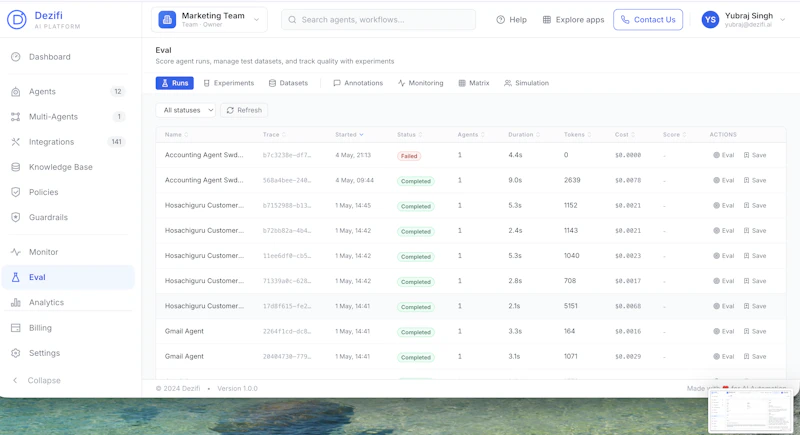This screenshot has height=435, width=800.
Task: Sort by the Score column header
Action: [674, 135]
